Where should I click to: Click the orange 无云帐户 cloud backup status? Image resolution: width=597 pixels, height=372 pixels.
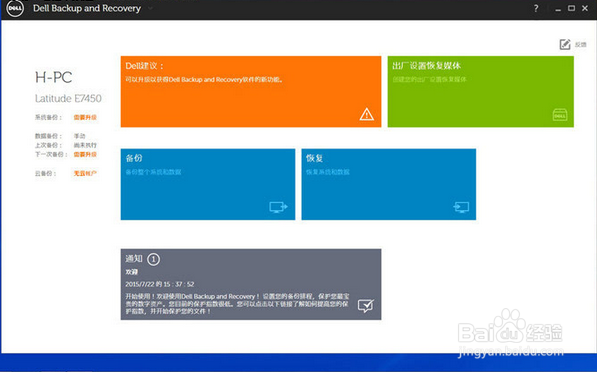coord(85,173)
